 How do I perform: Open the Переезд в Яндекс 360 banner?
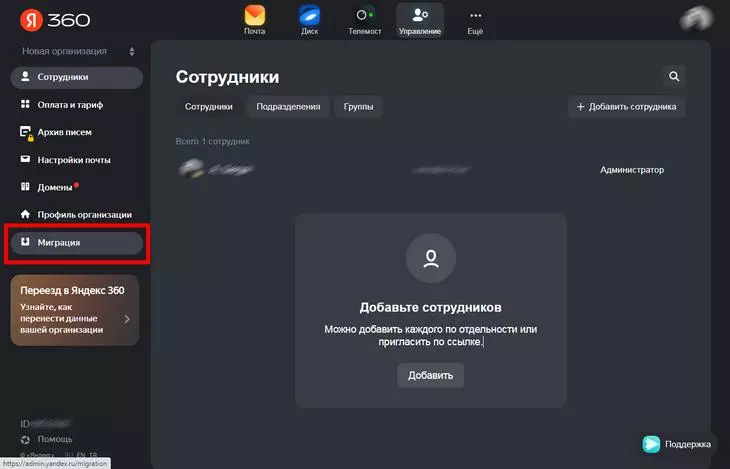[x=74, y=310]
